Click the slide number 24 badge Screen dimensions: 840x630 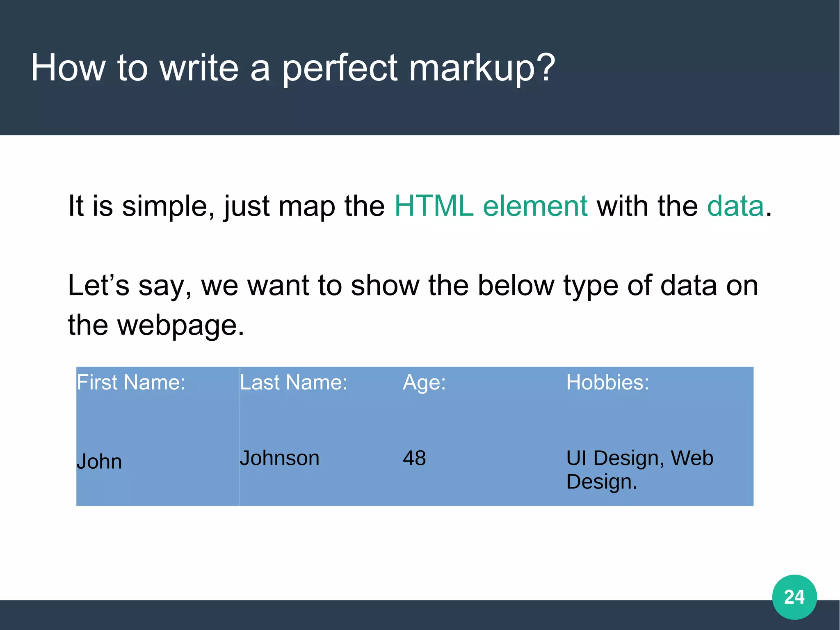(x=794, y=597)
